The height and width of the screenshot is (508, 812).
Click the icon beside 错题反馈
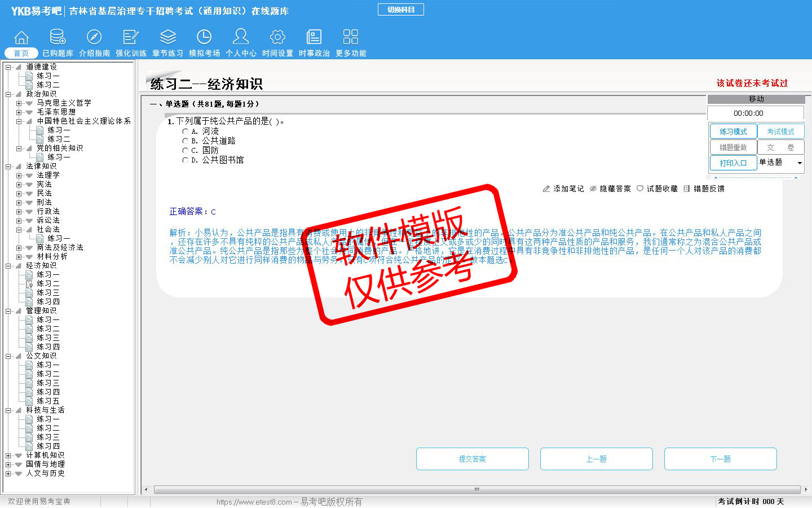[x=687, y=189]
